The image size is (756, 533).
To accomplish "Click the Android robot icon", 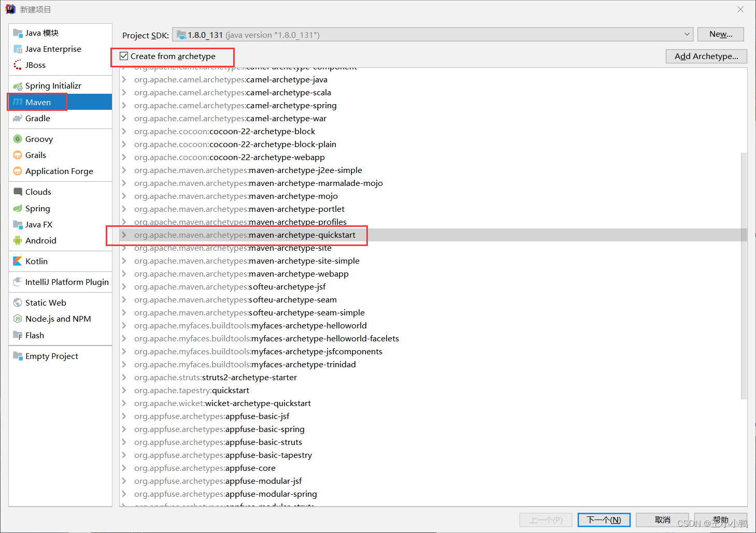I will pyautogui.click(x=18, y=240).
